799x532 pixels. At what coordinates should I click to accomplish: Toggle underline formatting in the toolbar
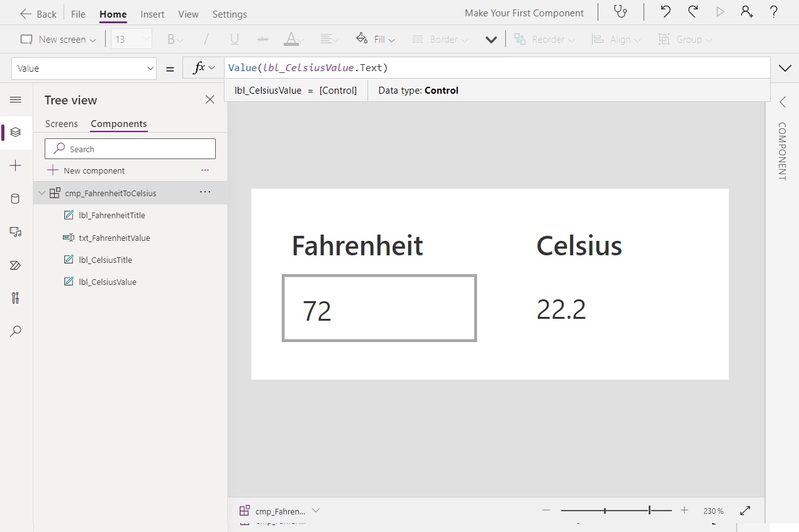[x=234, y=39]
